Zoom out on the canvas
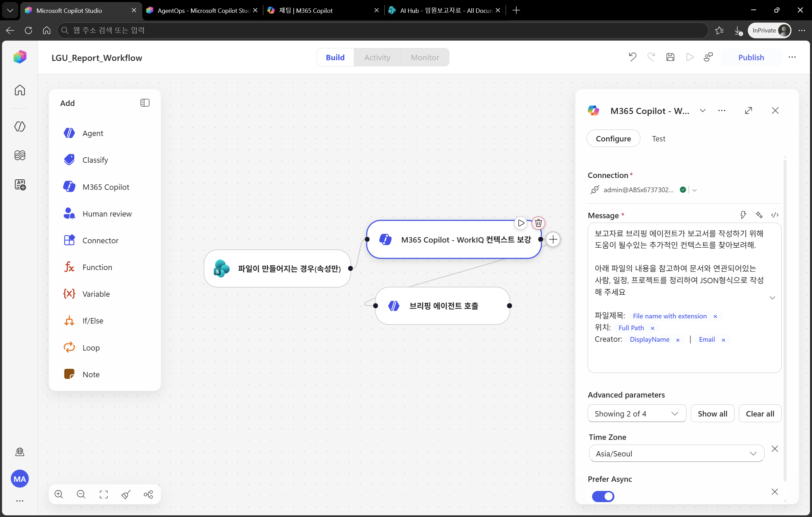Image resolution: width=812 pixels, height=517 pixels. 81,494
